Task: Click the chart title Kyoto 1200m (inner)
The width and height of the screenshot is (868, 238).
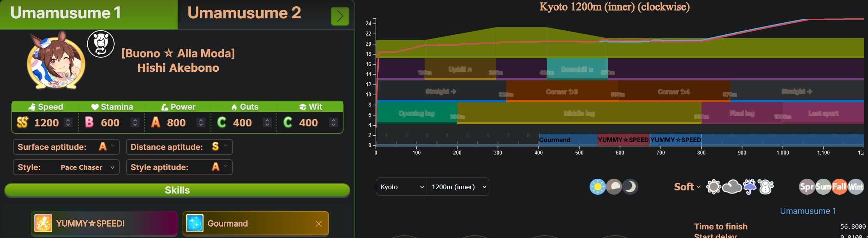Action: coord(614,7)
